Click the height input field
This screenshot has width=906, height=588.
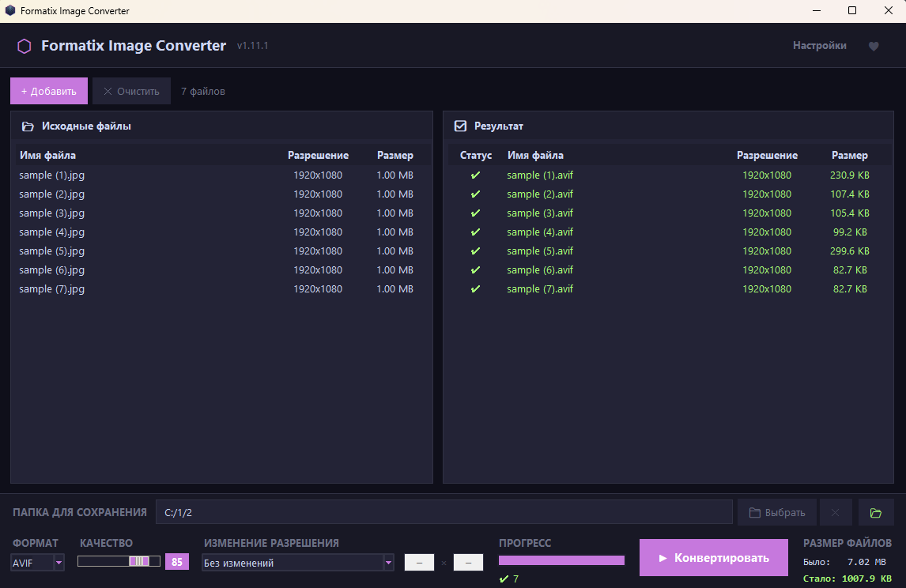(468, 562)
